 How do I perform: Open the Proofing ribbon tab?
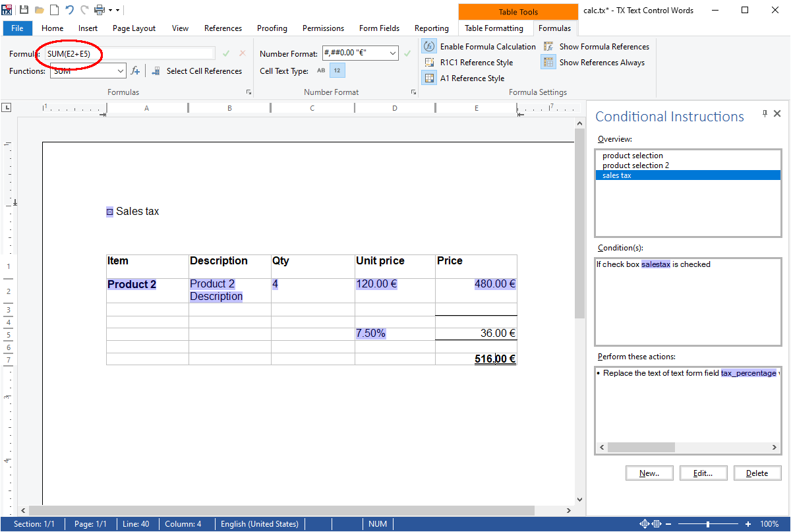tap(272, 28)
